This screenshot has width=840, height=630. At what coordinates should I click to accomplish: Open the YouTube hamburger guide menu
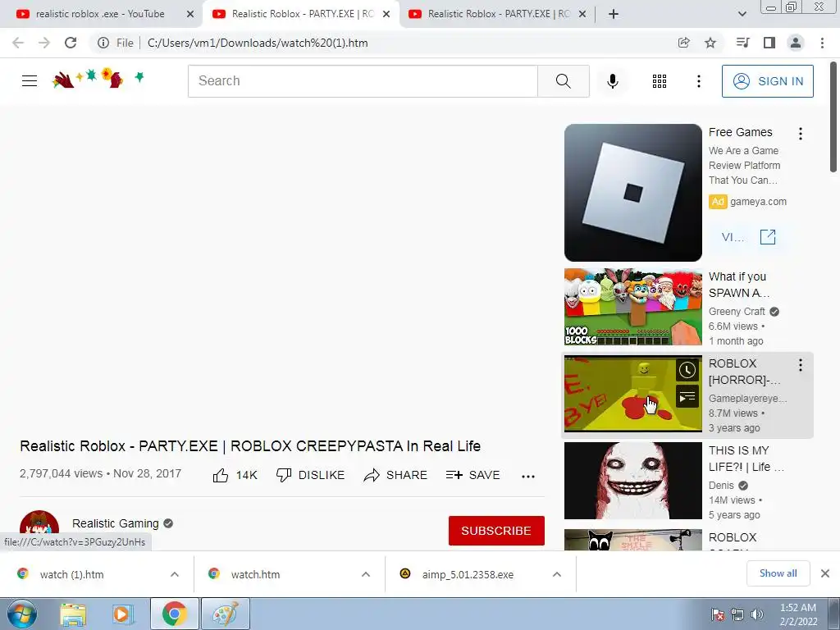30,81
